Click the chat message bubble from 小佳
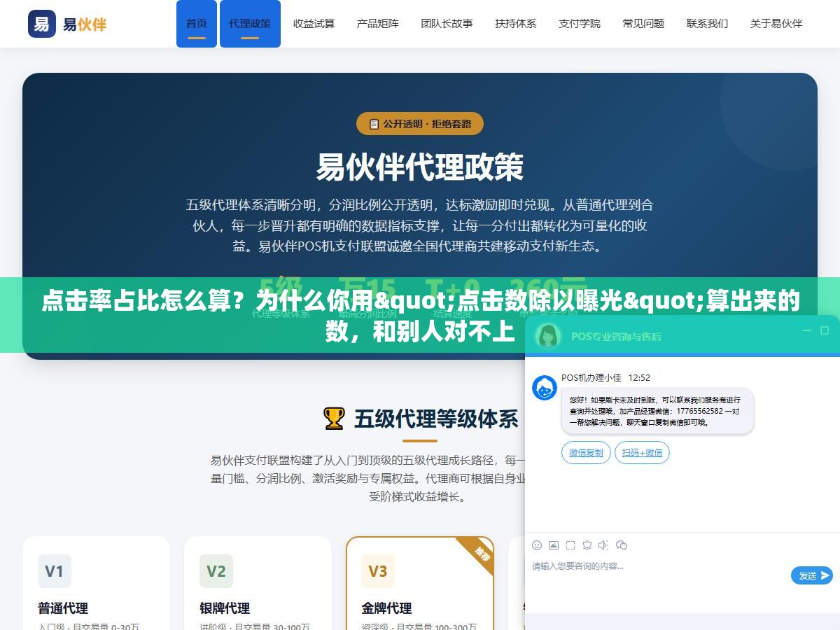 (x=657, y=411)
